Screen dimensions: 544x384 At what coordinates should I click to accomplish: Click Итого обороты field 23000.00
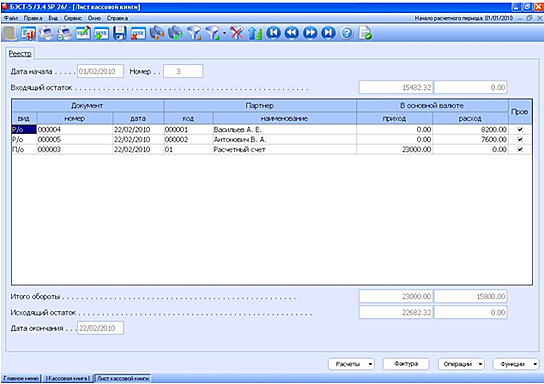(396, 296)
